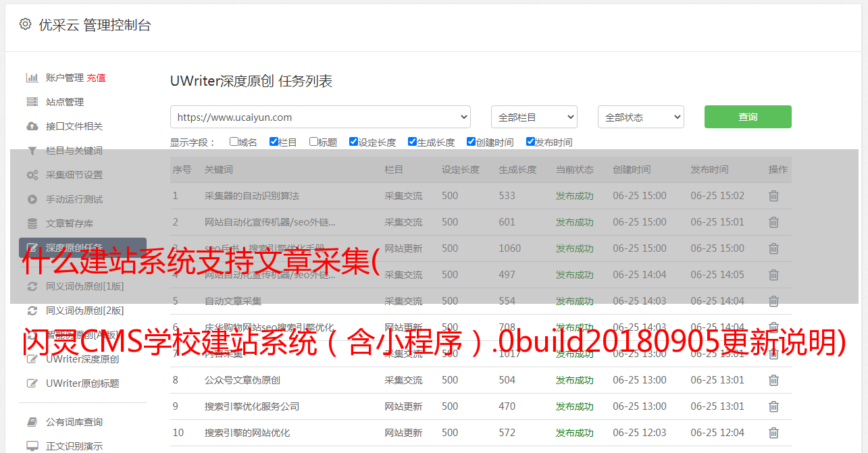Click trash icon for 搜索引擎的网站优化 row
The image size is (868, 453).
click(x=774, y=433)
